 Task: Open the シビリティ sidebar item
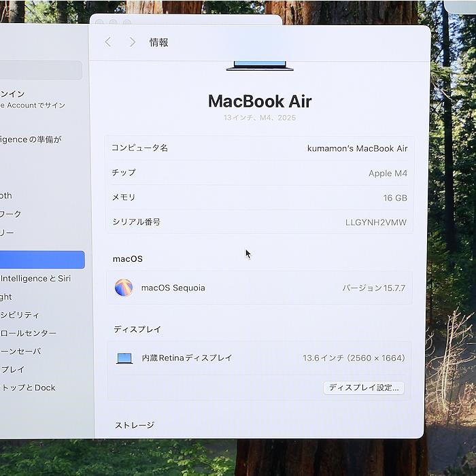point(20,315)
